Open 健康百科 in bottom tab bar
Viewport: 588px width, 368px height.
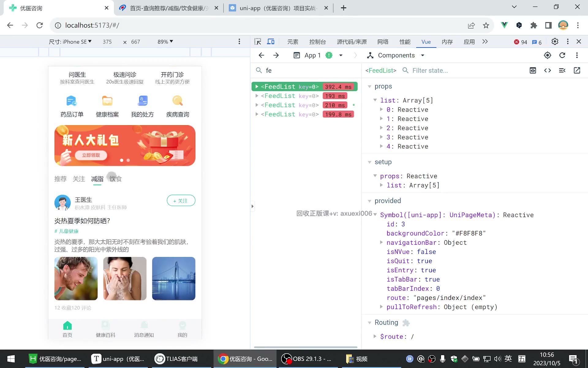(106, 329)
